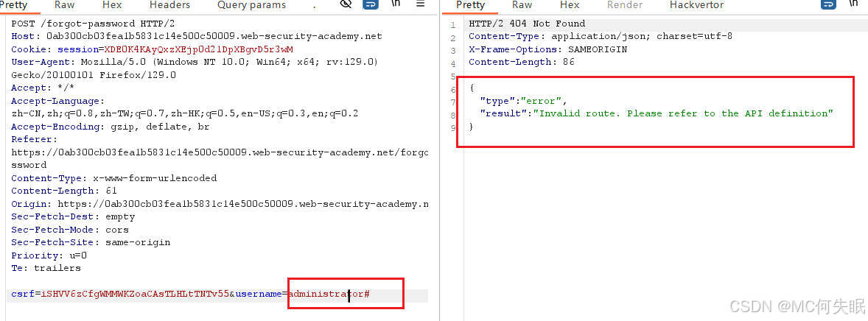Click the "Invalid route" result message

(684, 113)
